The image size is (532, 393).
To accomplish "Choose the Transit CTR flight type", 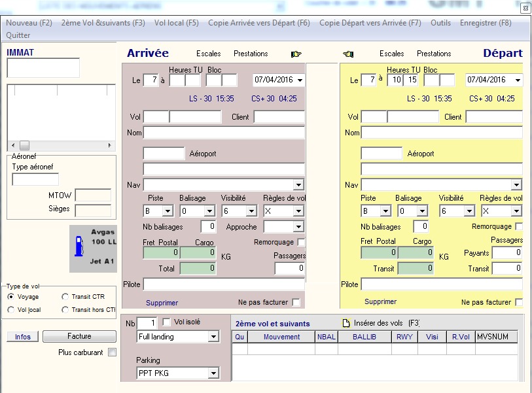I will (x=65, y=297).
